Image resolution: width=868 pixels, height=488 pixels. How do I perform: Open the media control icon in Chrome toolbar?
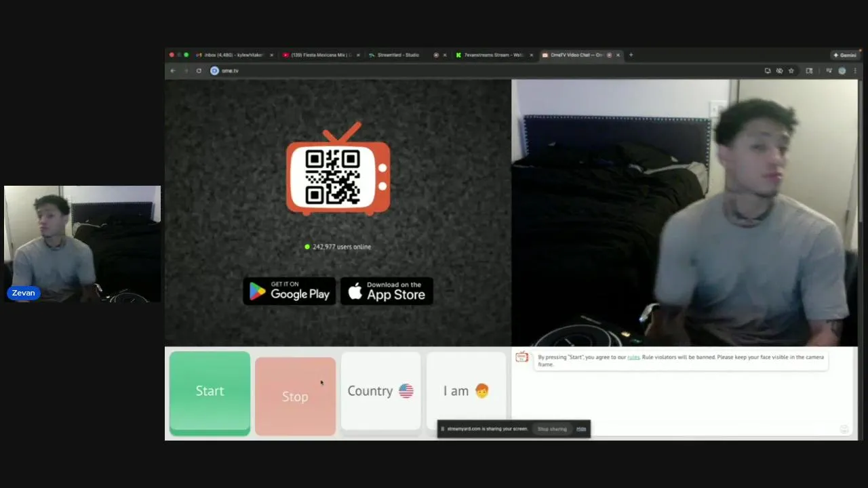point(829,70)
